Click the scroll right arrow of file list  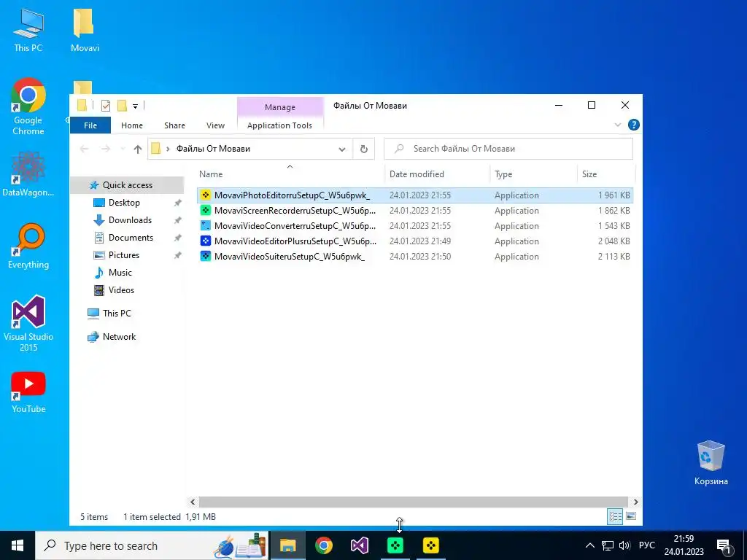(635, 502)
